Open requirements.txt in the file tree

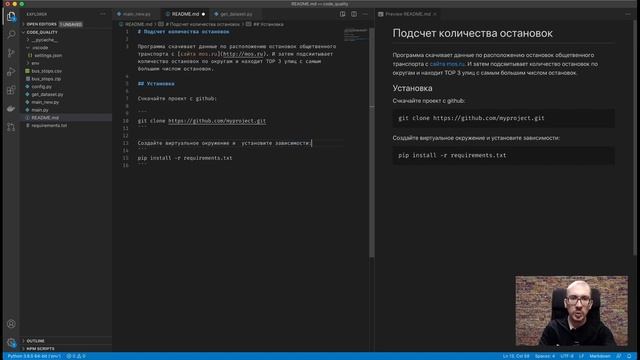click(x=49, y=125)
